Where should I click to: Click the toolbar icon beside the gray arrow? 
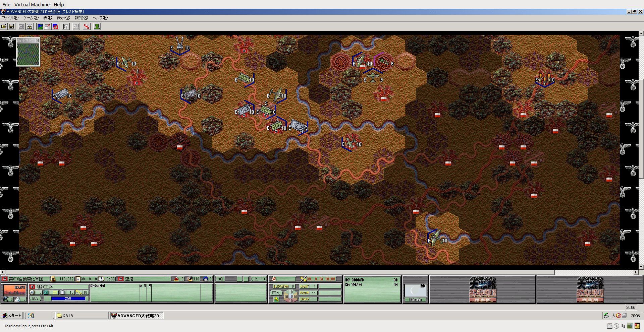click(30, 26)
